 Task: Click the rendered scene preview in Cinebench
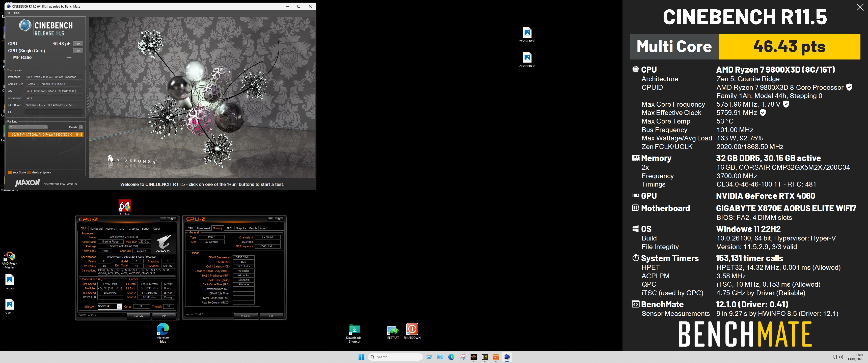203,97
